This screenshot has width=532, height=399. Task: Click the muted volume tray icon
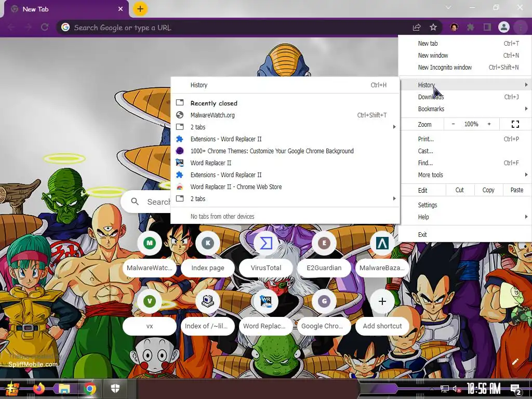pos(457,389)
